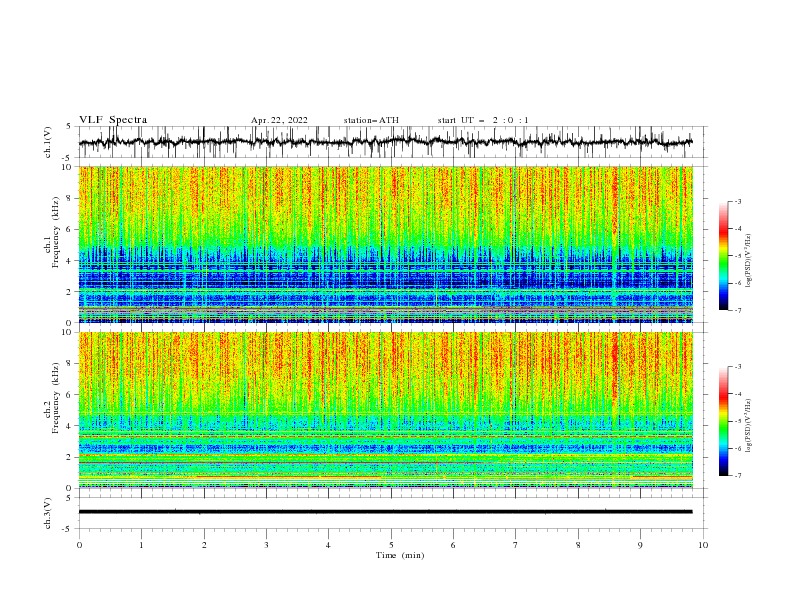Click the ch.2 frequency tick '8'
The width and height of the screenshot is (792, 612).
coord(70,364)
